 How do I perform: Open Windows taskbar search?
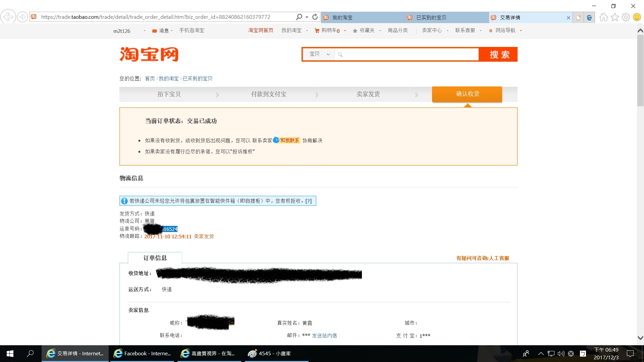click(x=30, y=353)
